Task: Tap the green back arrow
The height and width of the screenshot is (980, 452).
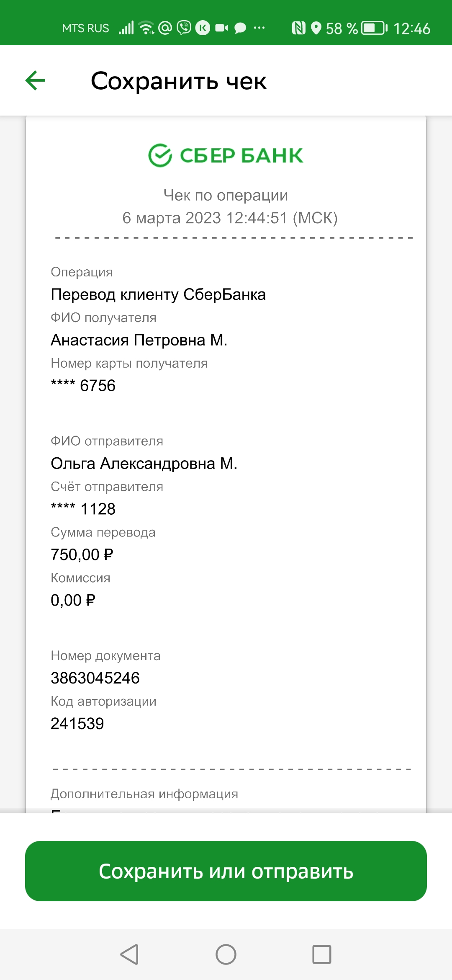Action: coord(35,80)
